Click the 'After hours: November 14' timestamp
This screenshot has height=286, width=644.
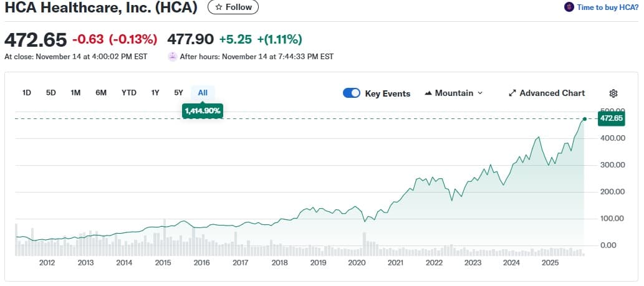(x=257, y=57)
